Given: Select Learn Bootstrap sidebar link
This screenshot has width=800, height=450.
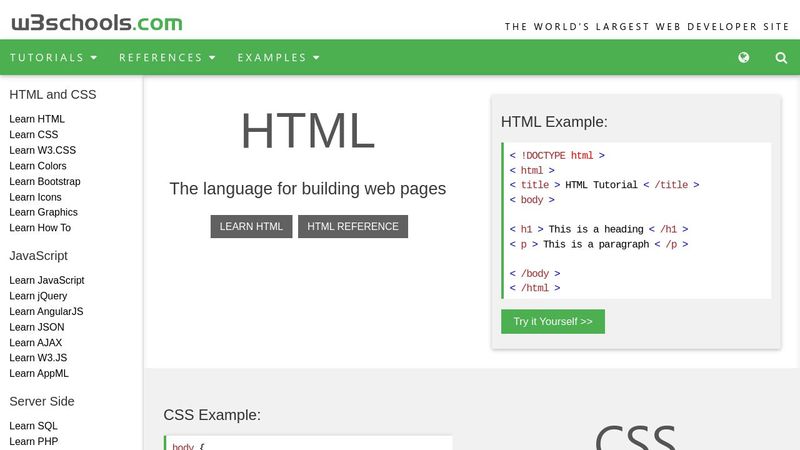Looking at the screenshot, I should 45,181.
